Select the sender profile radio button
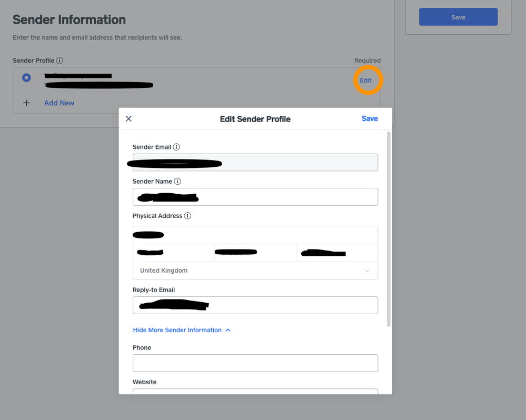This screenshot has height=420, width=526. coord(26,78)
